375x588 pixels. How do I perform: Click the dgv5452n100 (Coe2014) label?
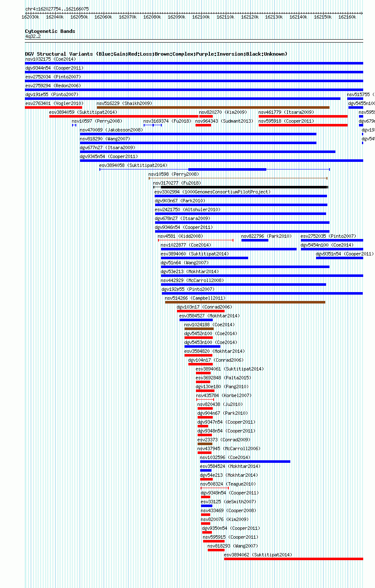[x=211, y=333]
